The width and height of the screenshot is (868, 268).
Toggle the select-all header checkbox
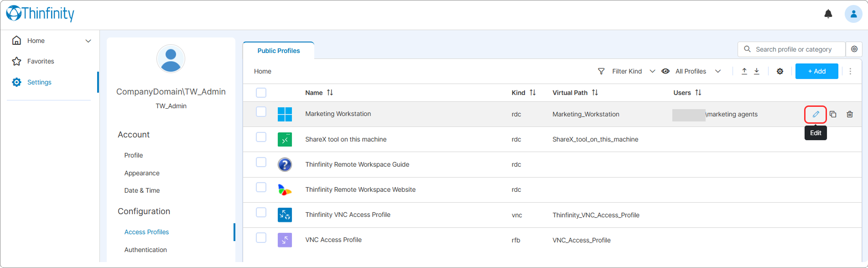pyautogui.click(x=261, y=93)
